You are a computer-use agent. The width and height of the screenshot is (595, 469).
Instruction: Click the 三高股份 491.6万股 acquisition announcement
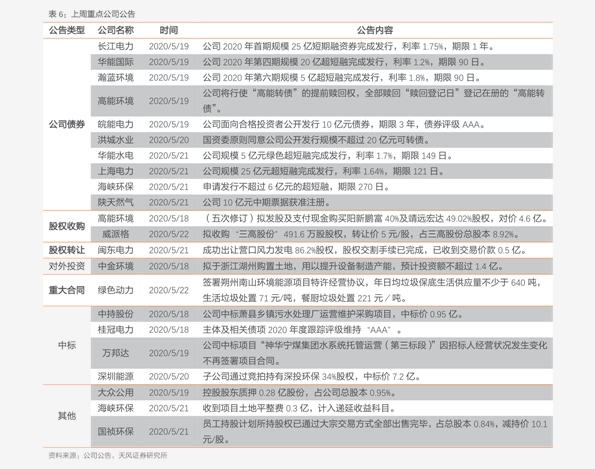[x=361, y=234]
